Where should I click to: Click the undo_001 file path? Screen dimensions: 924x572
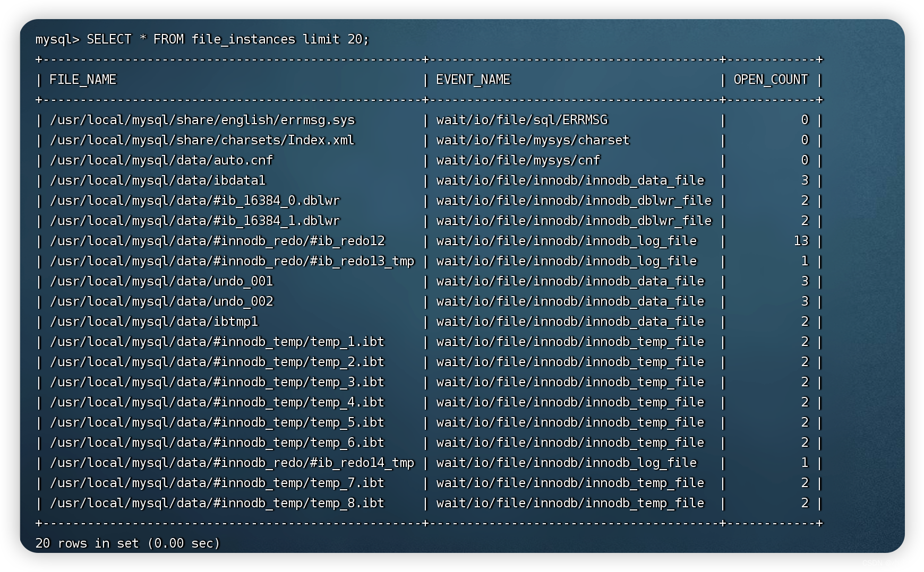tap(161, 281)
